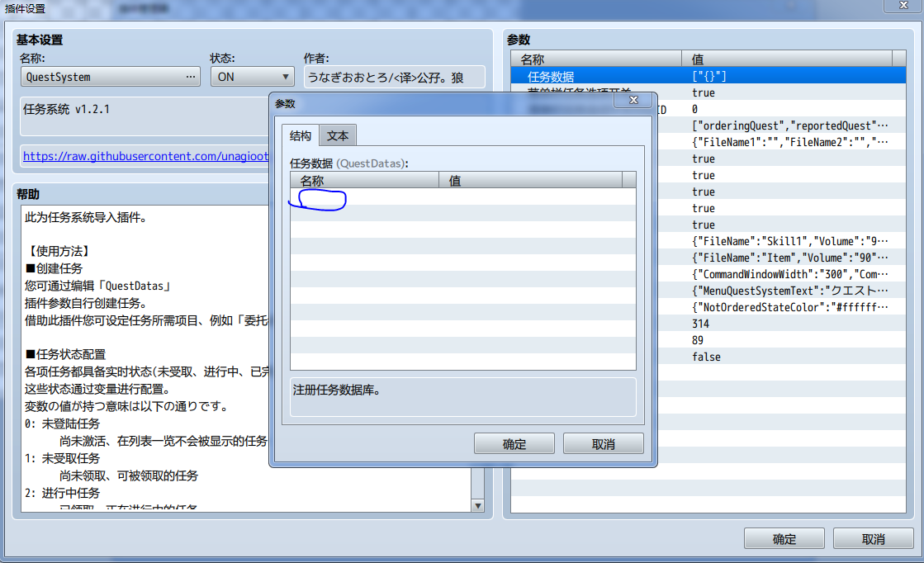Select the parameter row with value 0
Viewport: 924px width, 563px height.
pos(708,109)
